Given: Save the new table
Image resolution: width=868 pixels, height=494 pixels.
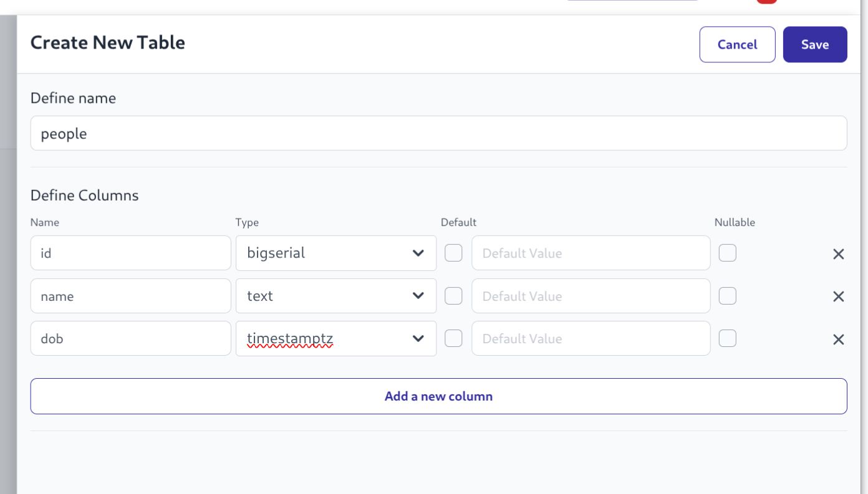Looking at the screenshot, I should point(815,44).
